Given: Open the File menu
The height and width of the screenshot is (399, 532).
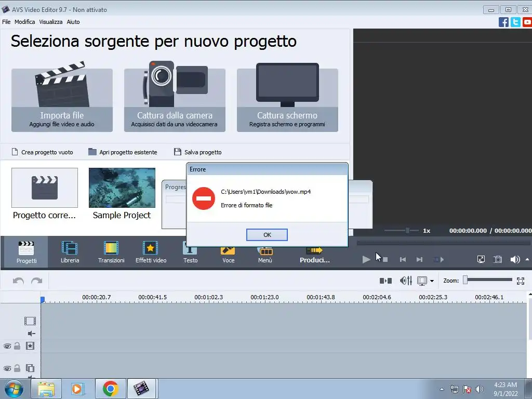Looking at the screenshot, I should click(x=6, y=22).
